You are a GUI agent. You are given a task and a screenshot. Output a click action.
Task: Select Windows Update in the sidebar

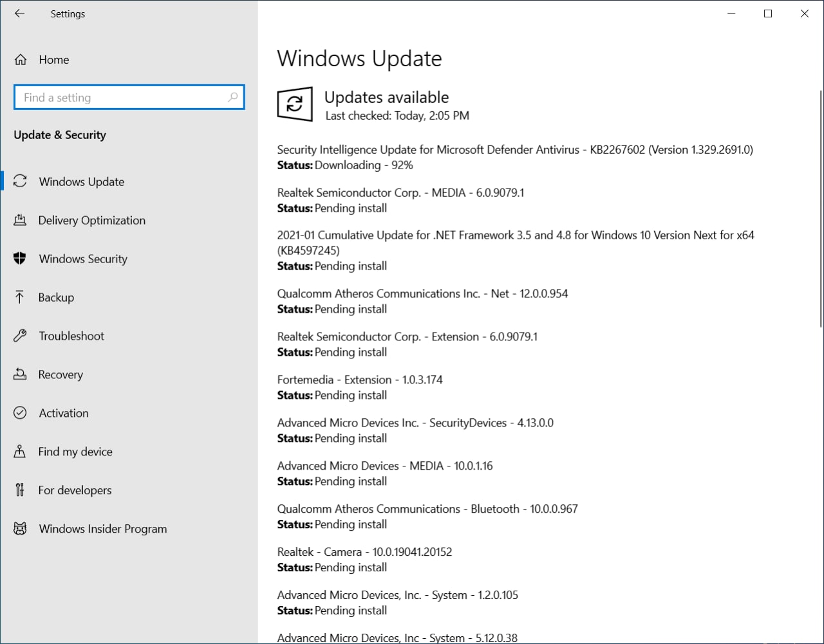[129, 181]
